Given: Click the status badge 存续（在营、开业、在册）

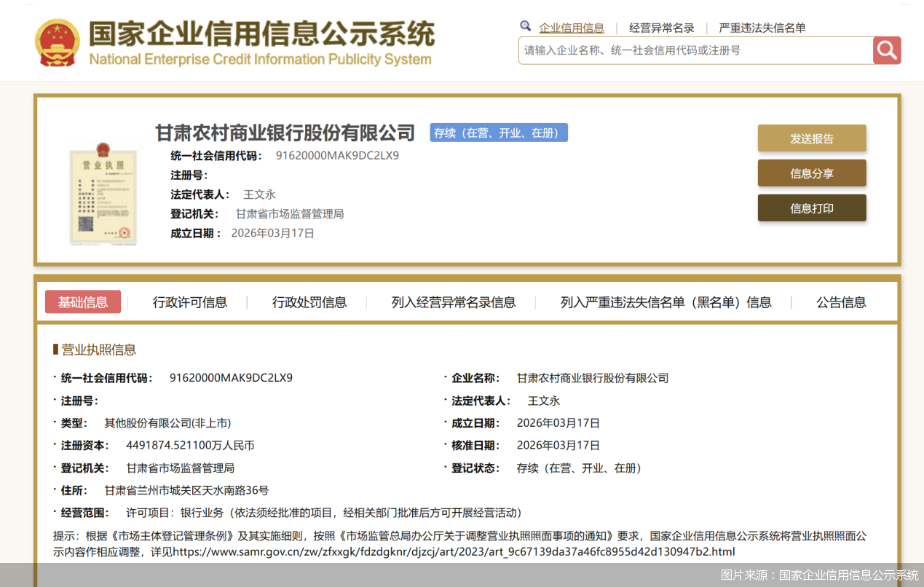Looking at the screenshot, I should tap(498, 133).
